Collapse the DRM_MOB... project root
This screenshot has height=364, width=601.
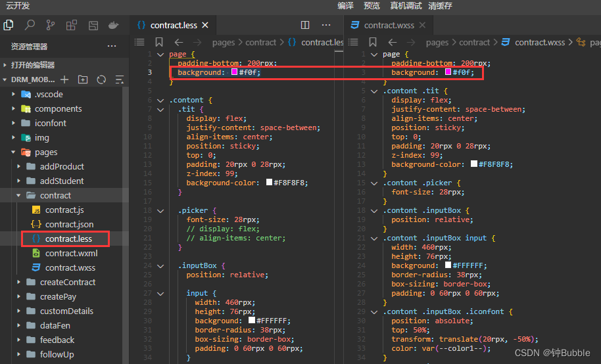tap(5, 80)
